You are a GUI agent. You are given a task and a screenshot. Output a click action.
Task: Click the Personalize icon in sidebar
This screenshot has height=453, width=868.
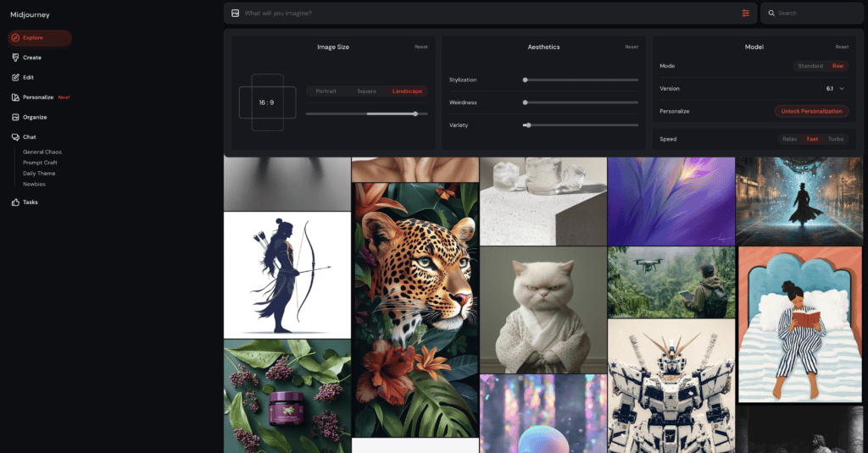15,97
